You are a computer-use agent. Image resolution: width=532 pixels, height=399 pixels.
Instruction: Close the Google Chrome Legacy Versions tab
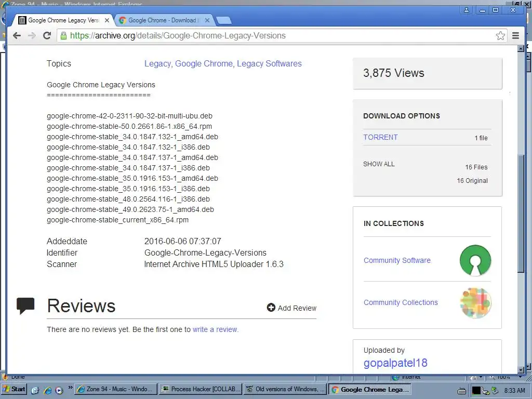(x=107, y=20)
